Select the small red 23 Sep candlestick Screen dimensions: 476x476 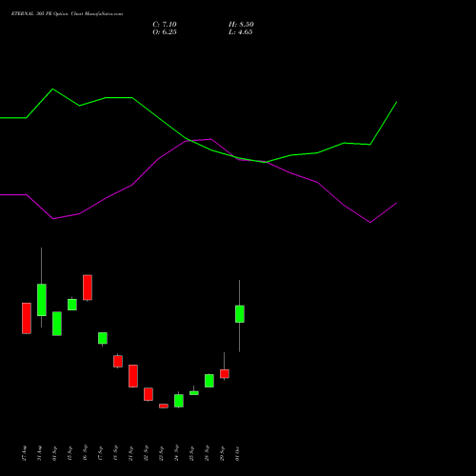pos(164,406)
